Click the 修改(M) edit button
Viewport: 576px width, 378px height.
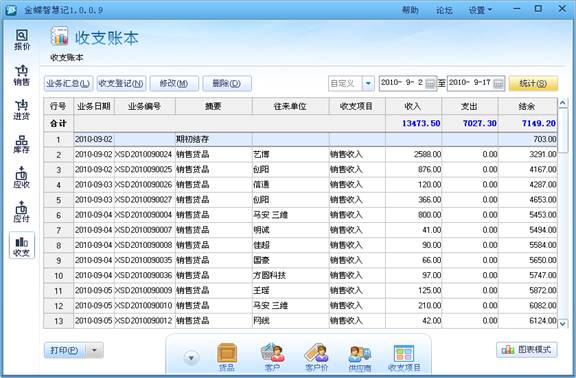point(174,83)
